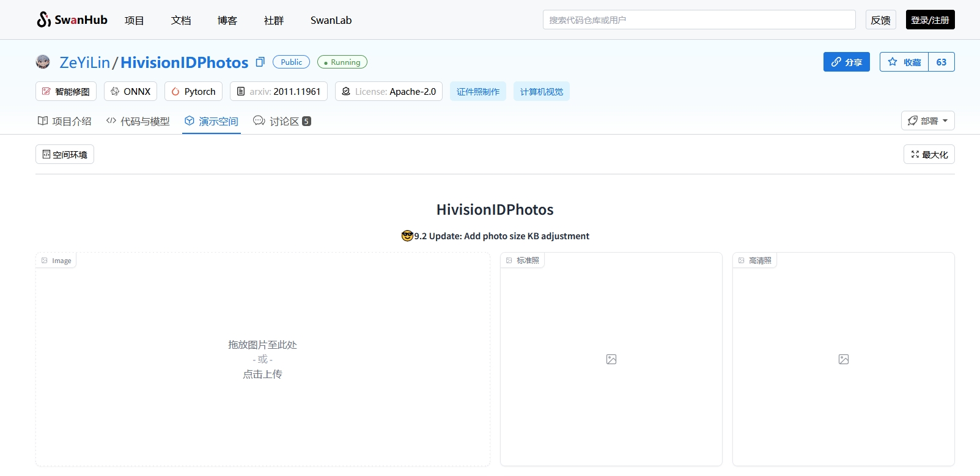Click image upload area 拖放图片至此处
Image resolution: width=980 pixels, height=476 pixels.
263,359
